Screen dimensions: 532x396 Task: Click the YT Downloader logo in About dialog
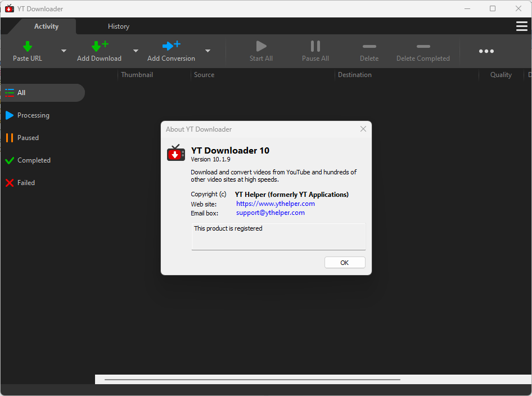pos(176,153)
